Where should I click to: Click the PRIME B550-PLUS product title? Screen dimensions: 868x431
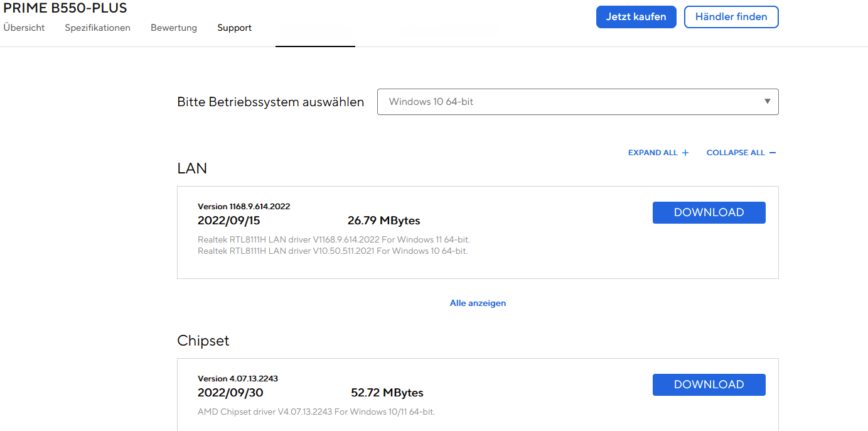65,8
